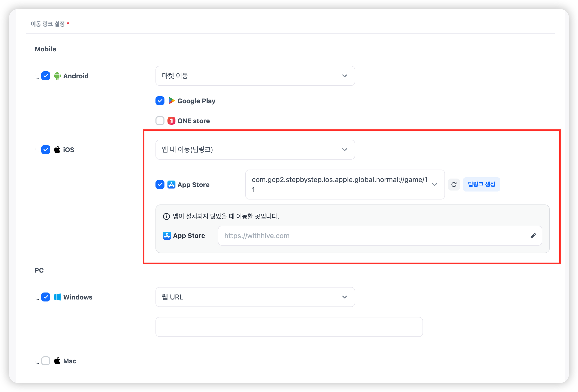Click the 딥링크 생성 button
The height and width of the screenshot is (392, 578).
(x=481, y=185)
